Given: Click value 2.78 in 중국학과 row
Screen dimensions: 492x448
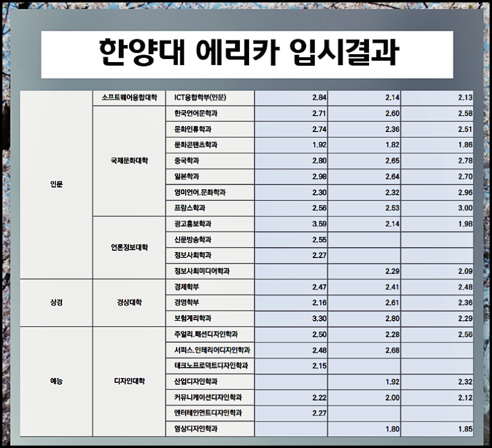Looking at the screenshot, I should 466,161.
